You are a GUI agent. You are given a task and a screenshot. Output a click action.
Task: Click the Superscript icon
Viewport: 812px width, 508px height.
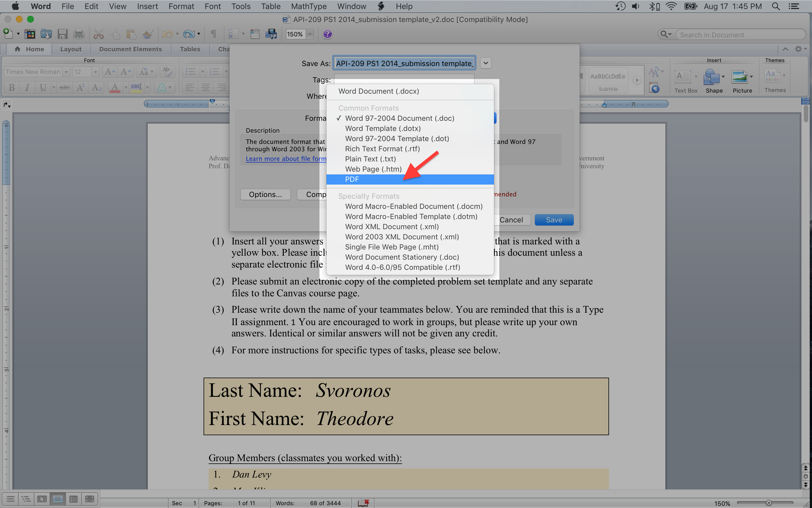tap(81, 88)
